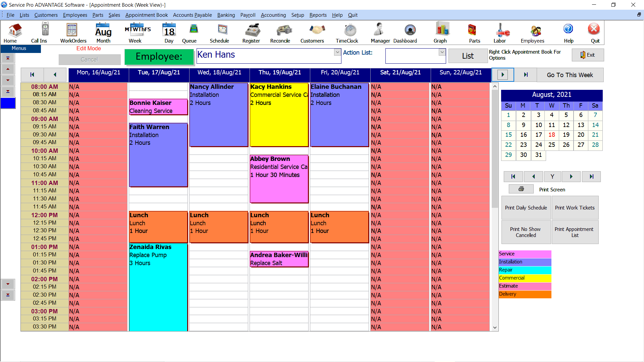Open the Parts toolbar icon
644x362 pixels.
pos(474,33)
